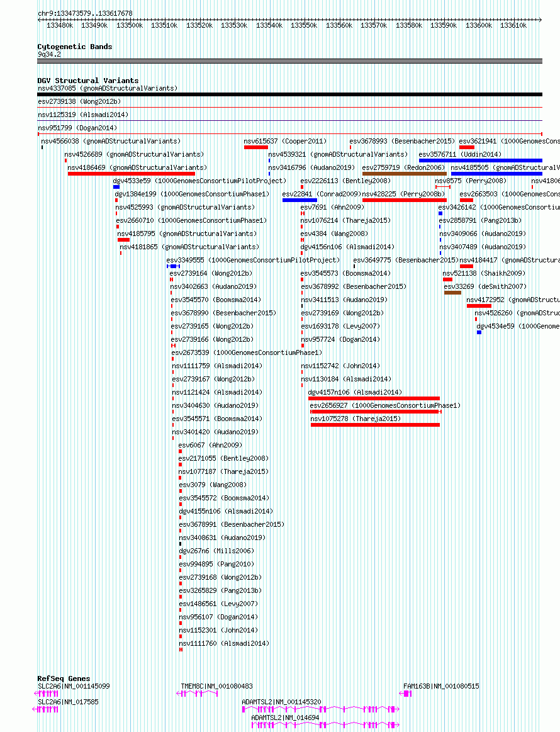This screenshot has width=560, height=732.
Task: Click ADAMTSL2 NM_014694 gene label
Action: [x=285, y=718]
